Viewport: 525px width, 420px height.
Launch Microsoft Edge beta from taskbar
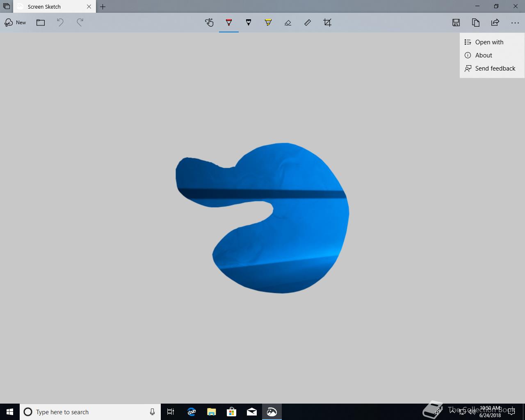pos(191,412)
